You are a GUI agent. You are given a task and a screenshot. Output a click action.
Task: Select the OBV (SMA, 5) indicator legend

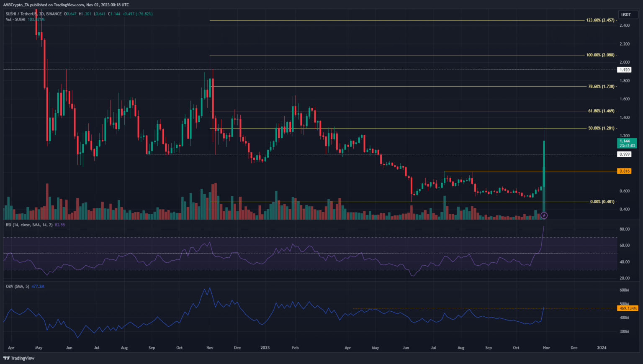click(x=18, y=287)
